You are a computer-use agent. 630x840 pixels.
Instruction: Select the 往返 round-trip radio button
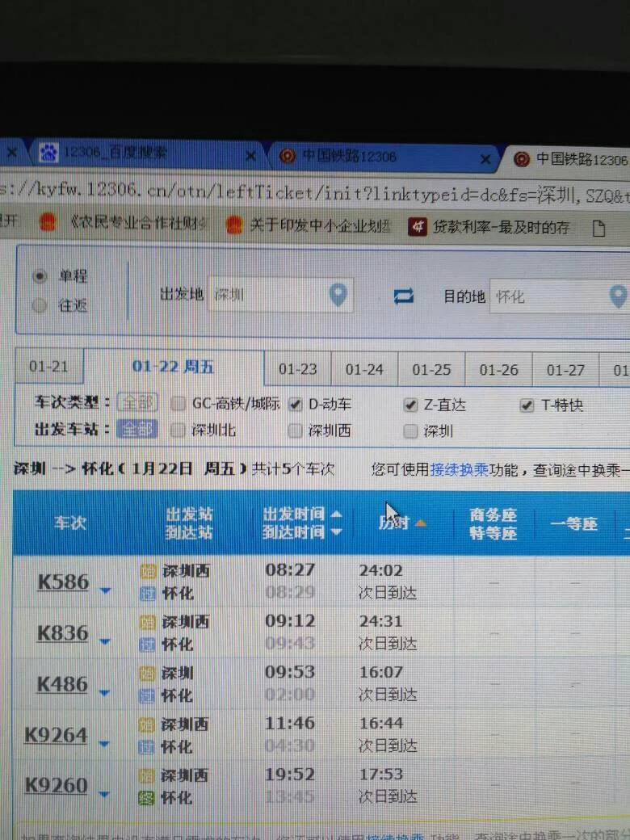coord(39,305)
